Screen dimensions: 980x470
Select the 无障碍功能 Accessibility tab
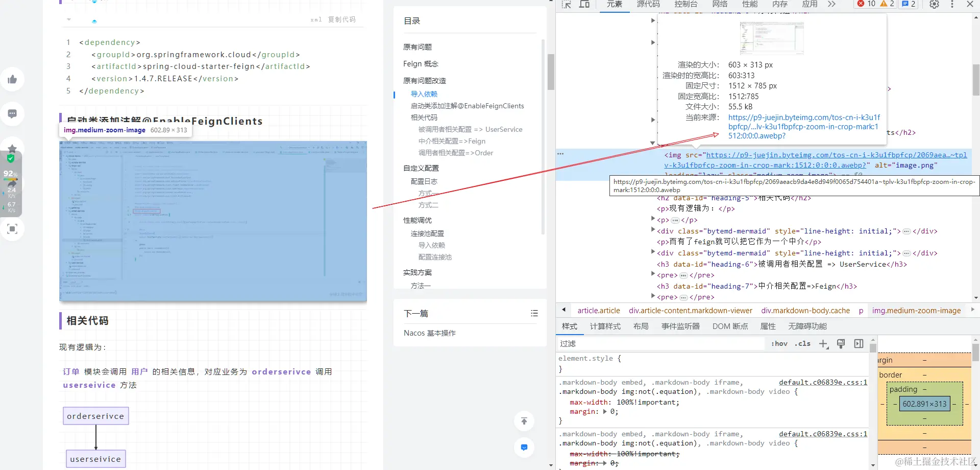pyautogui.click(x=807, y=326)
